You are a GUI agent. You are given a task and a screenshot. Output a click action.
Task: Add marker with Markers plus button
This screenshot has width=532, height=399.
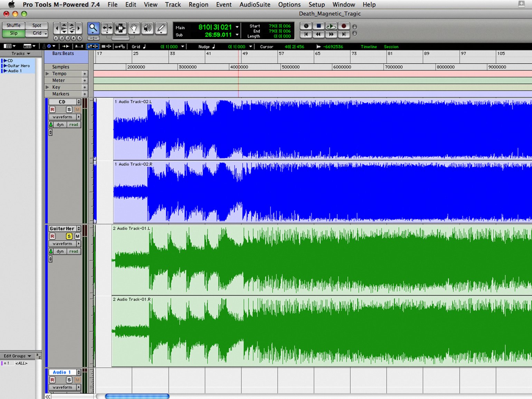coord(85,94)
